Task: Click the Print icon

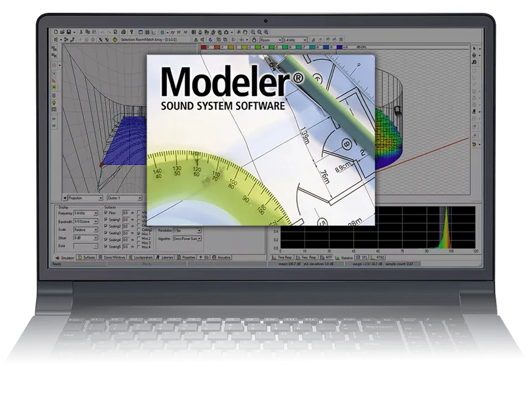Action: click(124, 32)
